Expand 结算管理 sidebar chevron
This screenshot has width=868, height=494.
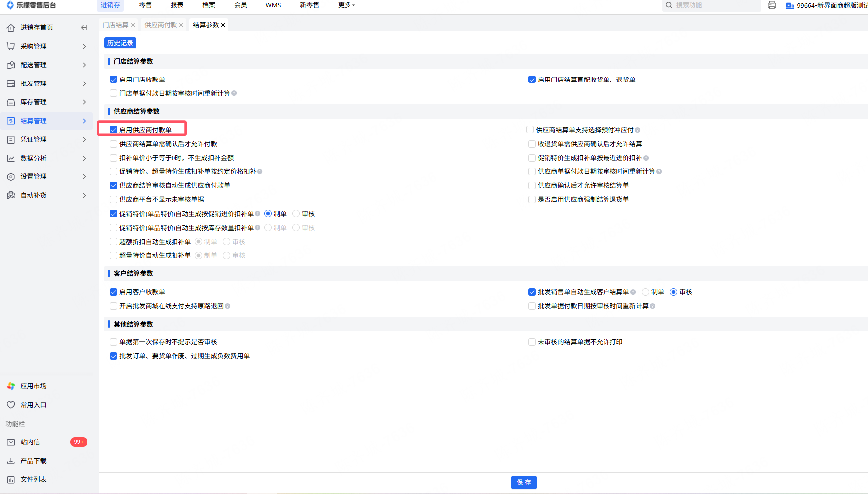point(84,121)
